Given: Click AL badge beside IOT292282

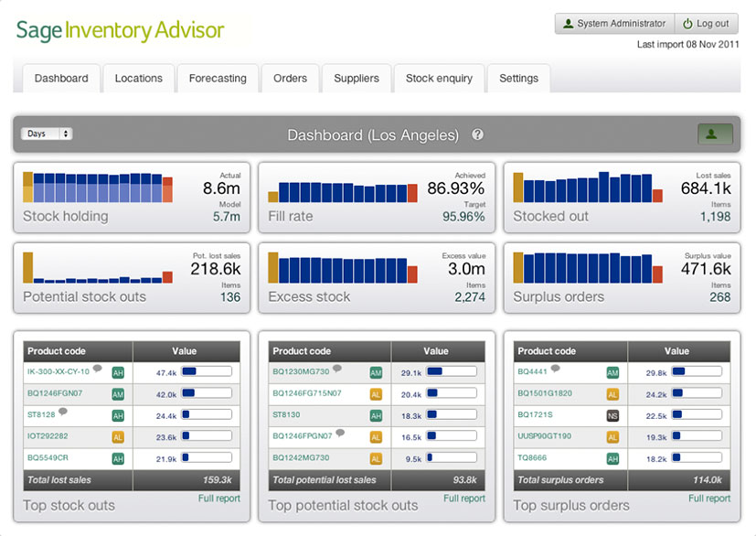Looking at the screenshot, I should (118, 437).
